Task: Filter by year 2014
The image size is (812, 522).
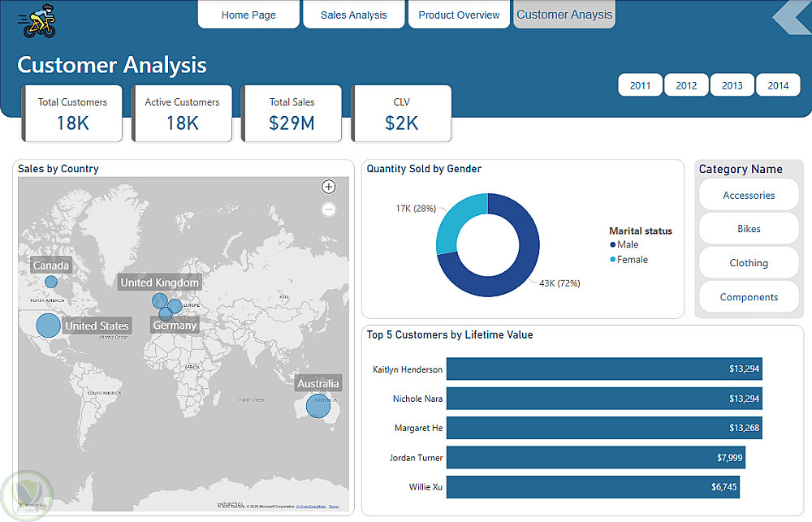Action: (778, 85)
